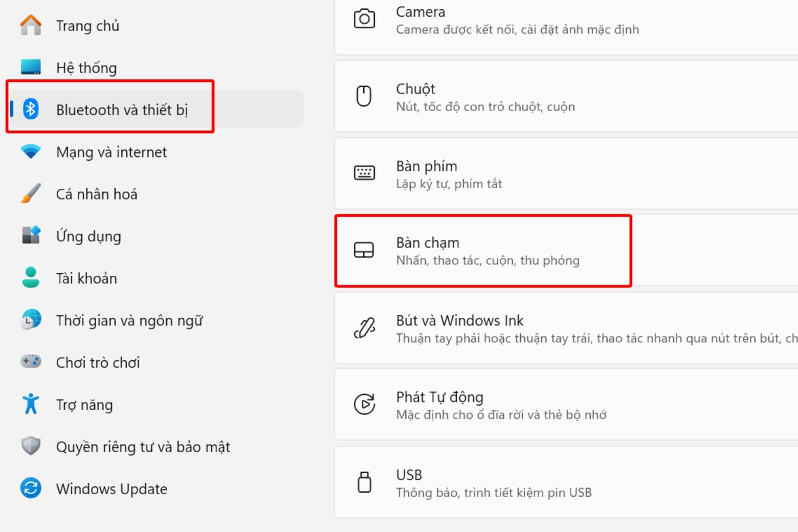Select the USB drive icon
Screen dimensions: 798x532
364,482
